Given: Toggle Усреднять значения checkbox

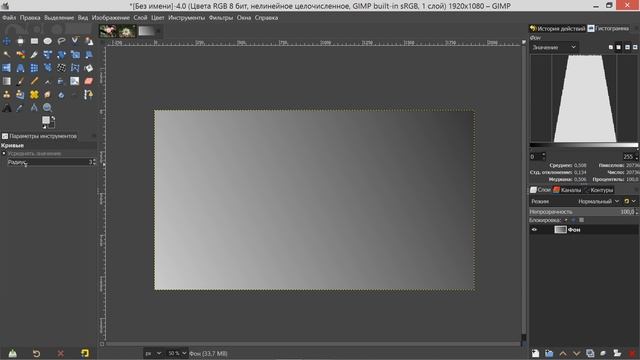Looking at the screenshot, I should tap(4, 153).
